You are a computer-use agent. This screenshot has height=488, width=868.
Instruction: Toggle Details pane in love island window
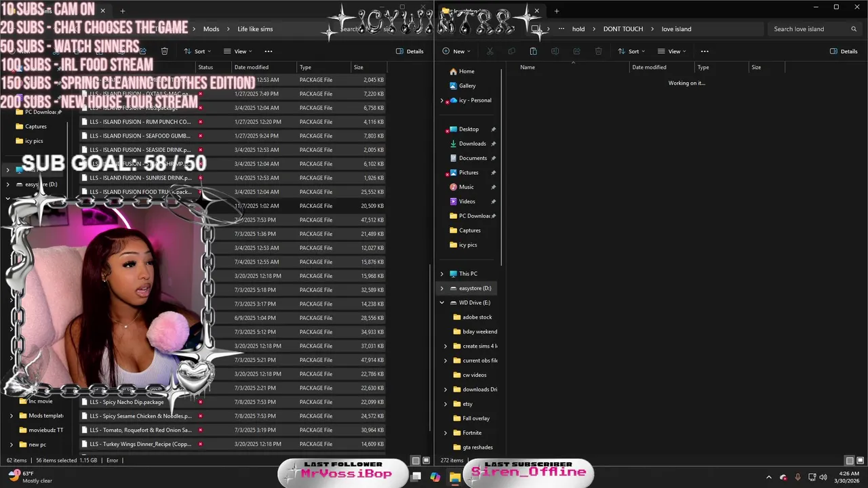[844, 52]
